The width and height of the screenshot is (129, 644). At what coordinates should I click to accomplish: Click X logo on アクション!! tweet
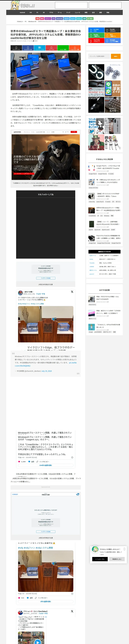(x=72, y=611)
